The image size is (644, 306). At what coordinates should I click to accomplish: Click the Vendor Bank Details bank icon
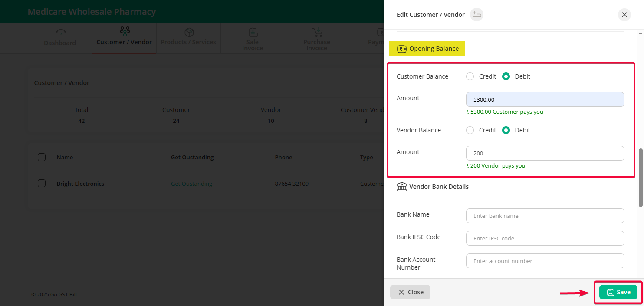[402, 187]
